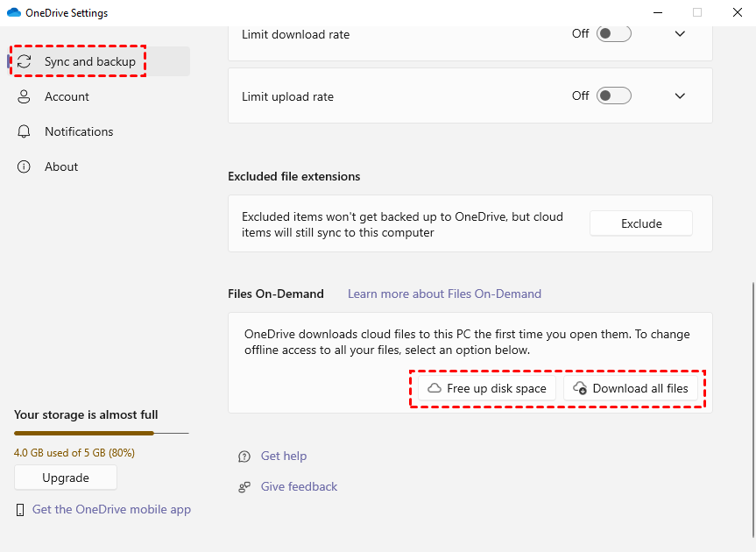The width and height of the screenshot is (756, 552).
Task: Enable the Limit upload rate switch
Action: pyautogui.click(x=613, y=96)
